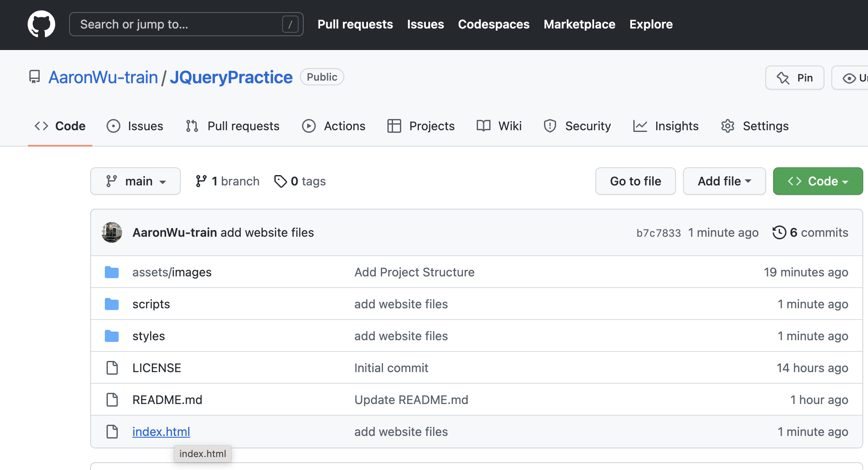Expand the main branch dropdown
The image size is (868, 470).
[x=135, y=181]
